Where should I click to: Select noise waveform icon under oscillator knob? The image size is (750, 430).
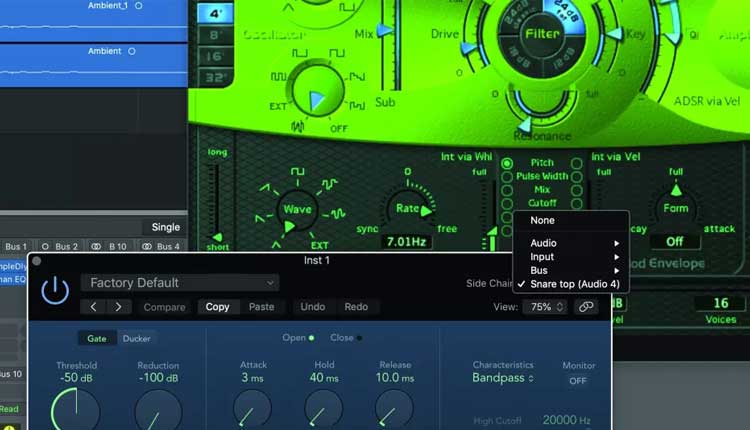[x=298, y=127]
